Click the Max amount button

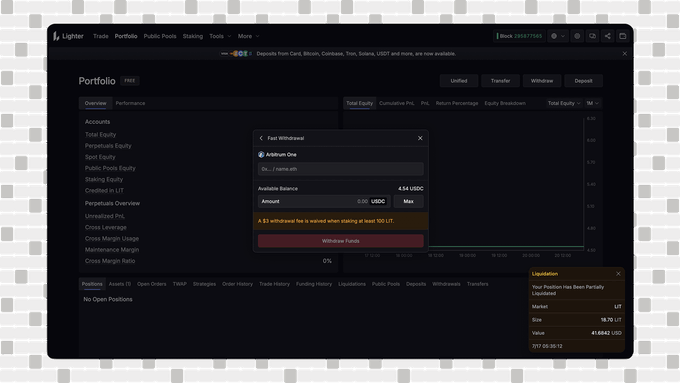coord(409,201)
